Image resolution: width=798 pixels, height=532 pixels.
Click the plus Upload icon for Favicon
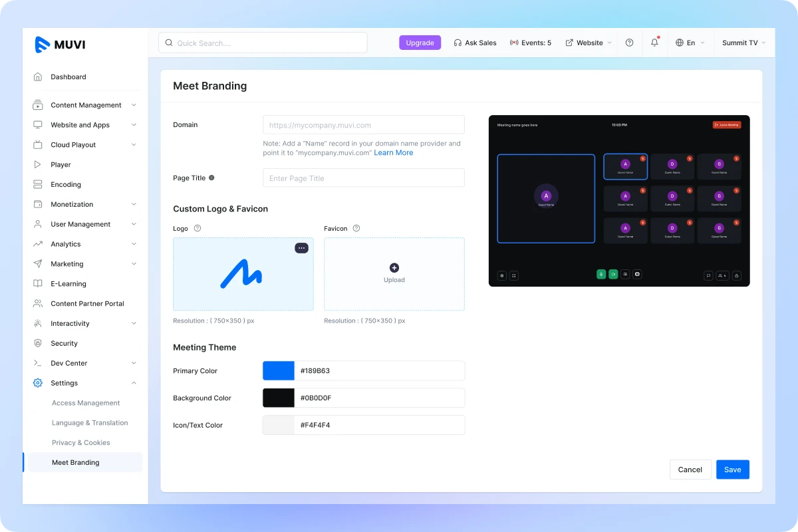pyautogui.click(x=394, y=268)
